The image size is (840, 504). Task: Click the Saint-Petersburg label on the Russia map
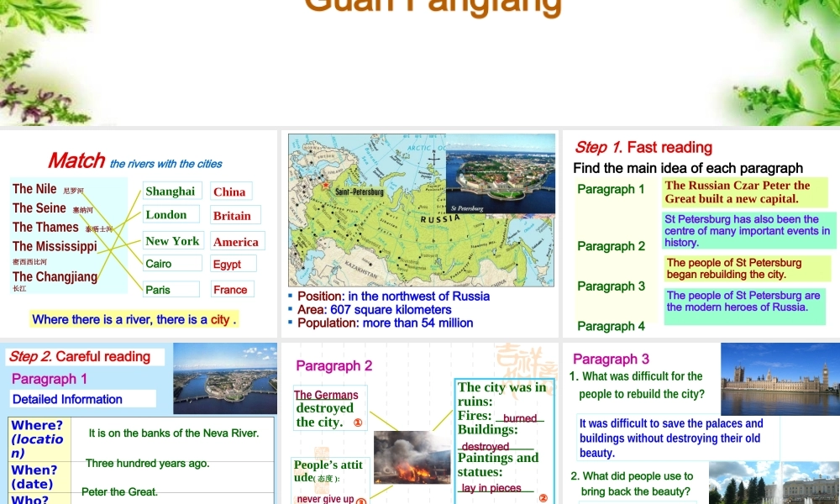(x=359, y=192)
